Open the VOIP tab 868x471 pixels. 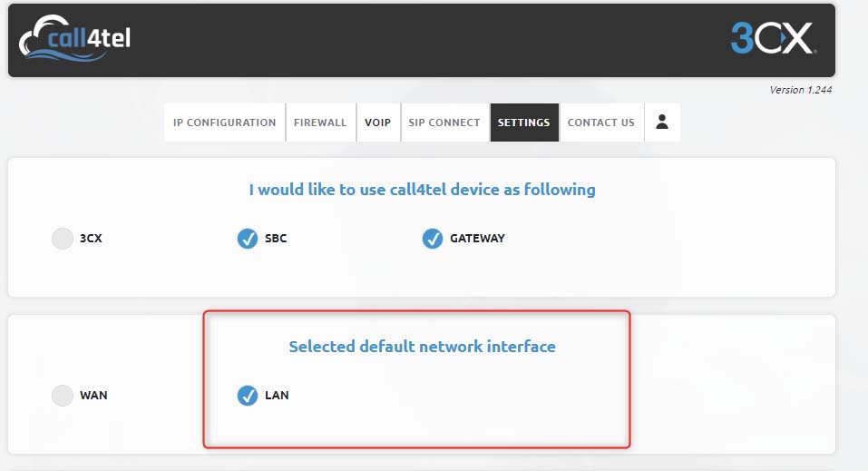[x=378, y=123]
